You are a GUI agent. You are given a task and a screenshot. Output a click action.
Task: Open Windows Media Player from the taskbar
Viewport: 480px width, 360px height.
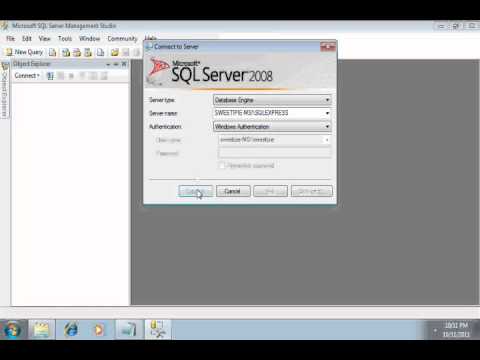click(x=99, y=329)
